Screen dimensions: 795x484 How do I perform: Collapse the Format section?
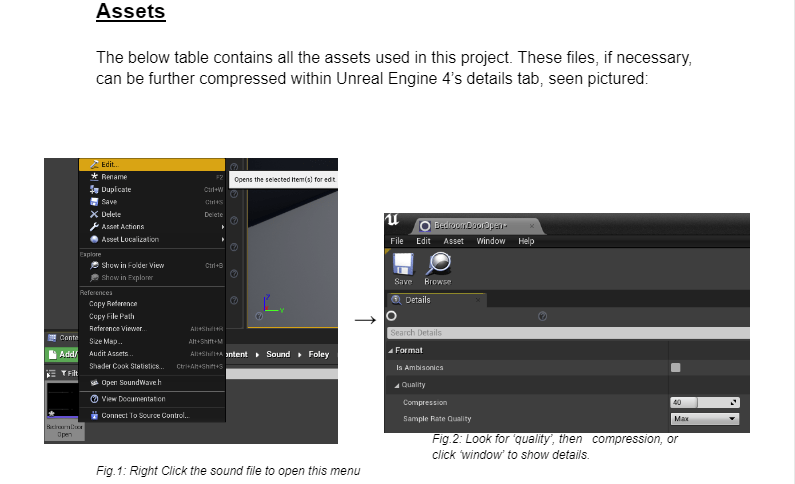click(391, 350)
